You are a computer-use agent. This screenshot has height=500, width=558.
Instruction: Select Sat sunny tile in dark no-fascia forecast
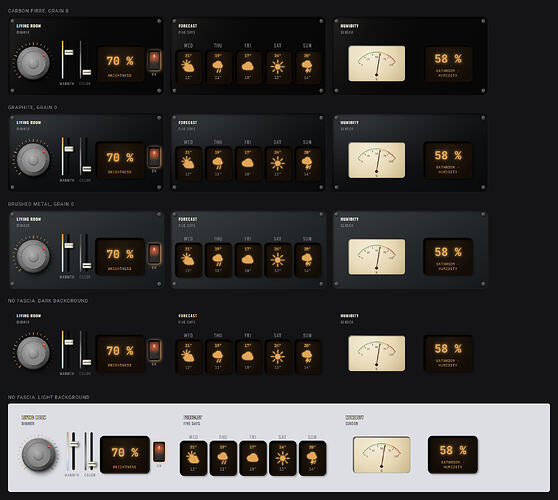277,357
